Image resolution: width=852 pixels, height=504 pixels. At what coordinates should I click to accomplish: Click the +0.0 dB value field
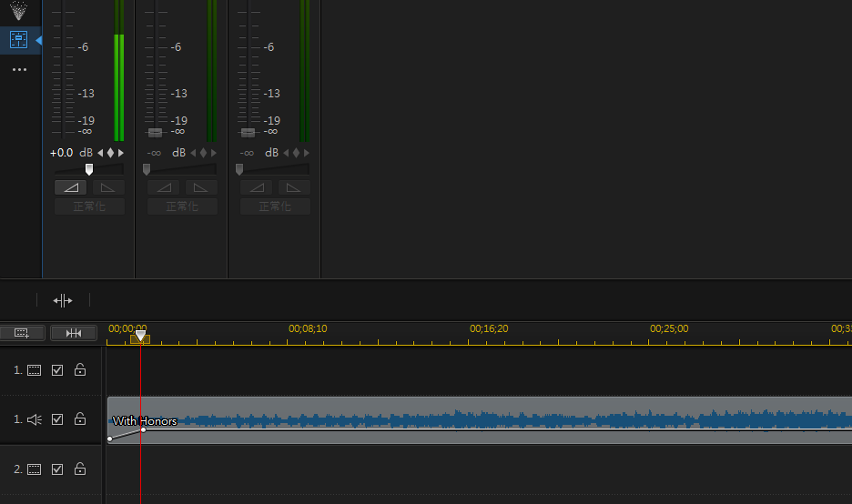pos(61,153)
